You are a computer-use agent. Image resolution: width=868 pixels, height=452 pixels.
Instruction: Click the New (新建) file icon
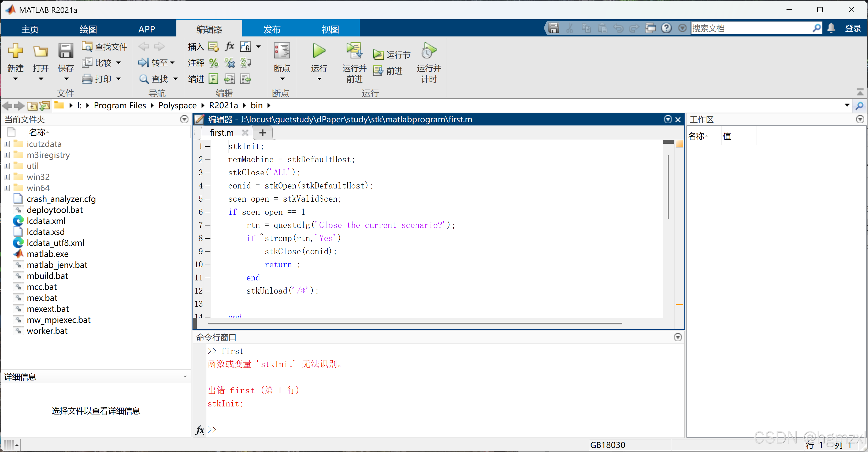[x=15, y=51]
